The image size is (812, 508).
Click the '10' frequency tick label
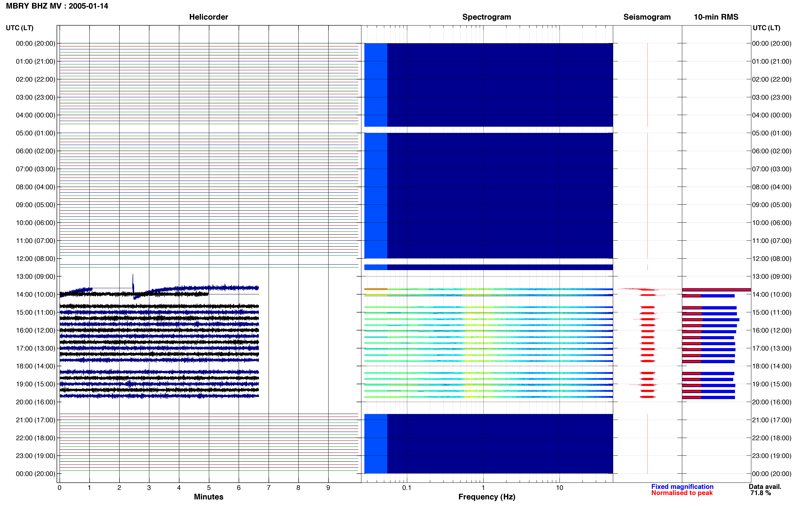point(559,488)
